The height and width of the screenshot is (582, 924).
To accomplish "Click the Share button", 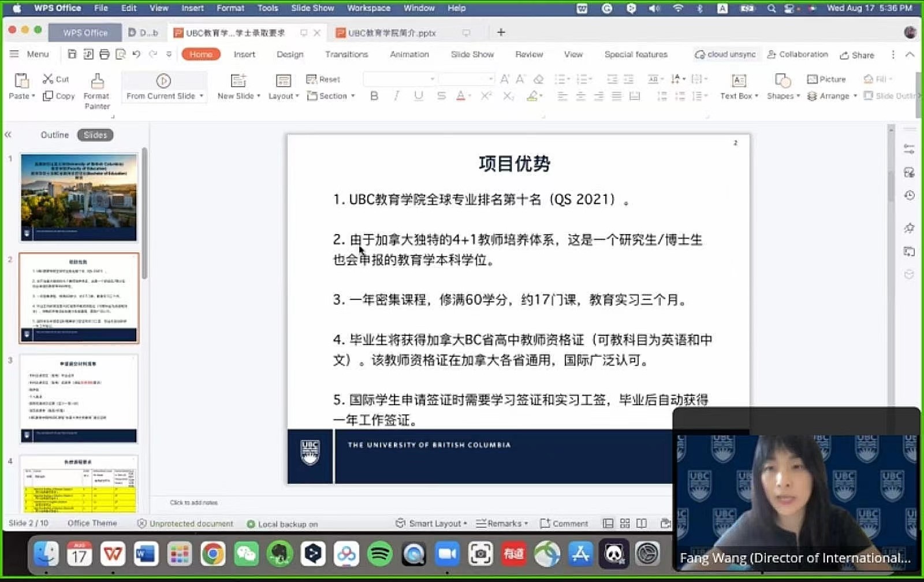I will tap(857, 55).
